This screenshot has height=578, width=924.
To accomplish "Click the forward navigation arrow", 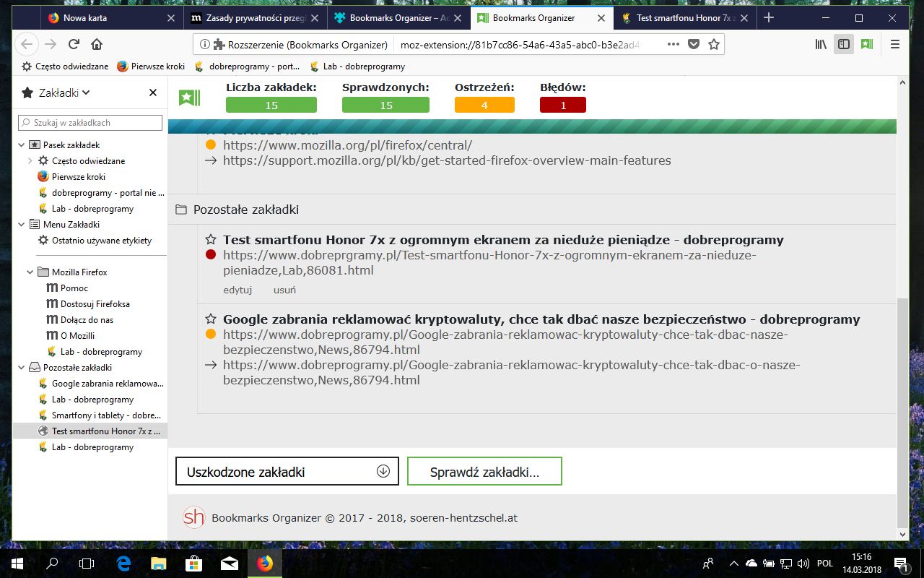I will [x=51, y=44].
